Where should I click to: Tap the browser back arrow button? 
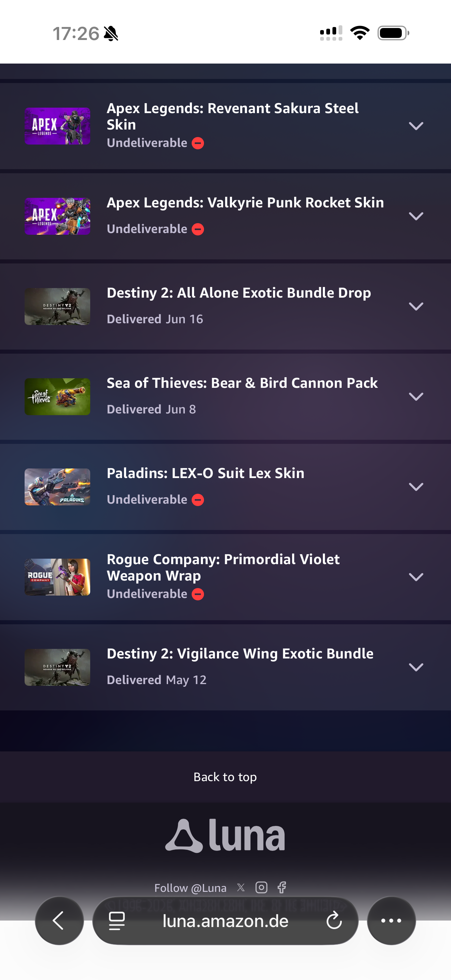[x=59, y=921]
